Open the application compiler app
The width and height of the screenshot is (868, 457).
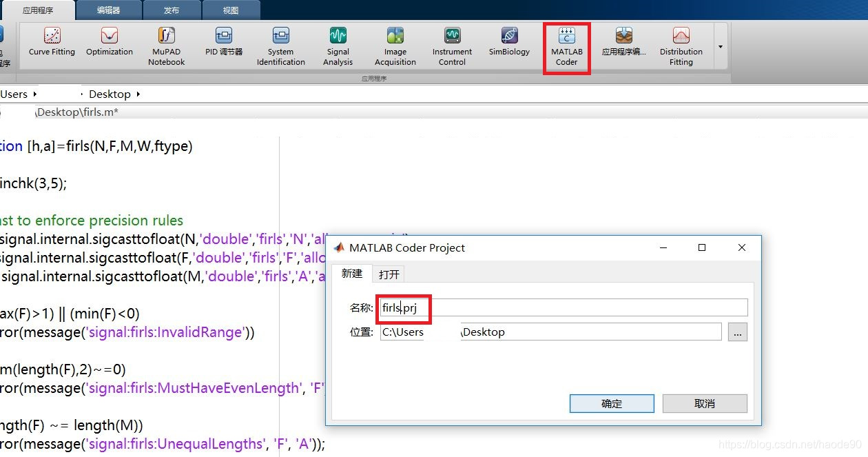pos(624,42)
